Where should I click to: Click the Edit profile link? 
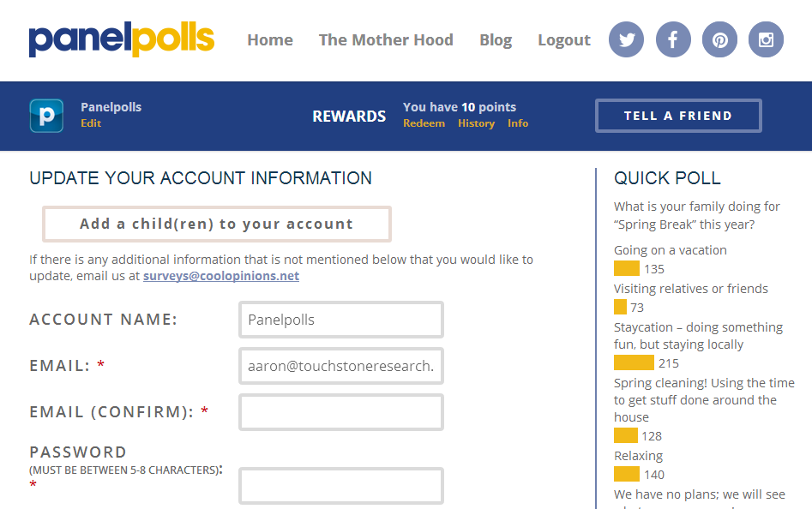coord(91,123)
